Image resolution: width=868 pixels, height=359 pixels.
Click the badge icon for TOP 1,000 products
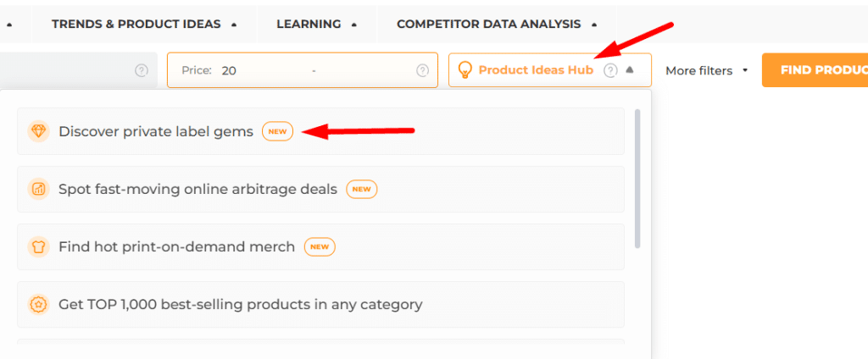click(39, 304)
